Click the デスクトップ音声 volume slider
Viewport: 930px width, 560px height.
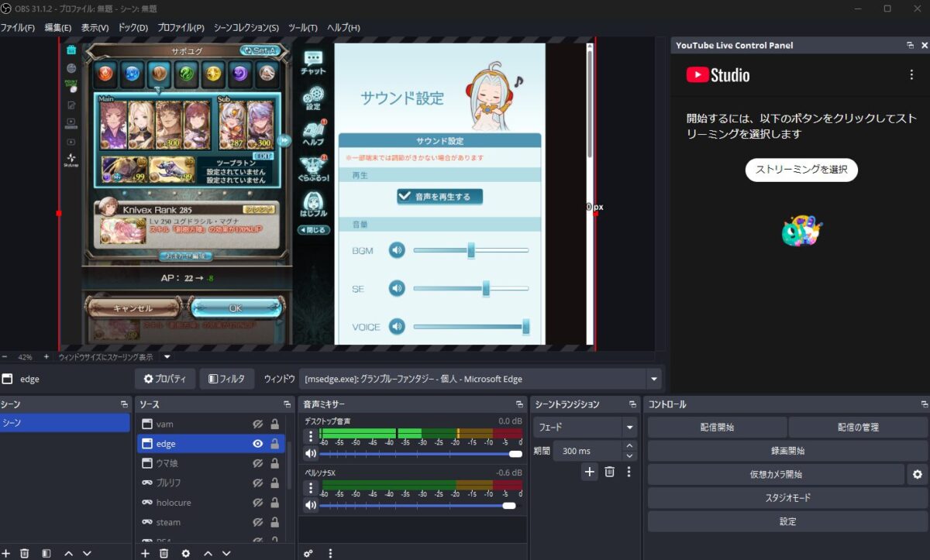418,454
